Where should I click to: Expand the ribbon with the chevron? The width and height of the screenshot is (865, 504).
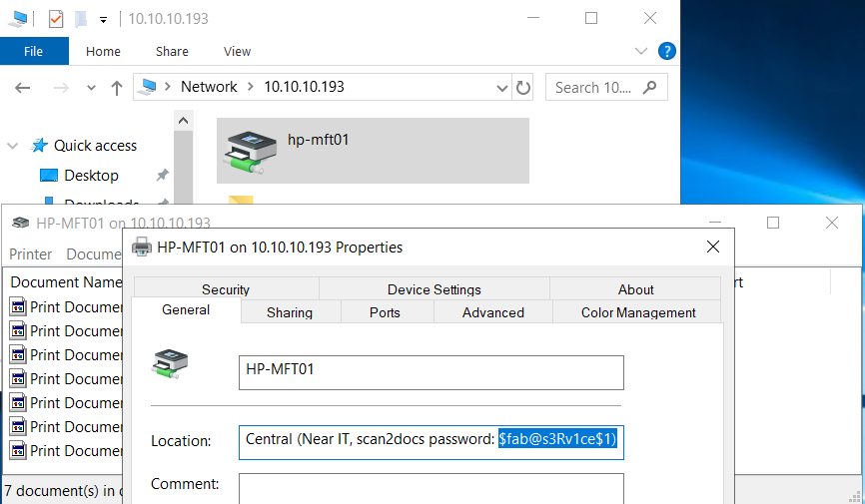tap(641, 51)
